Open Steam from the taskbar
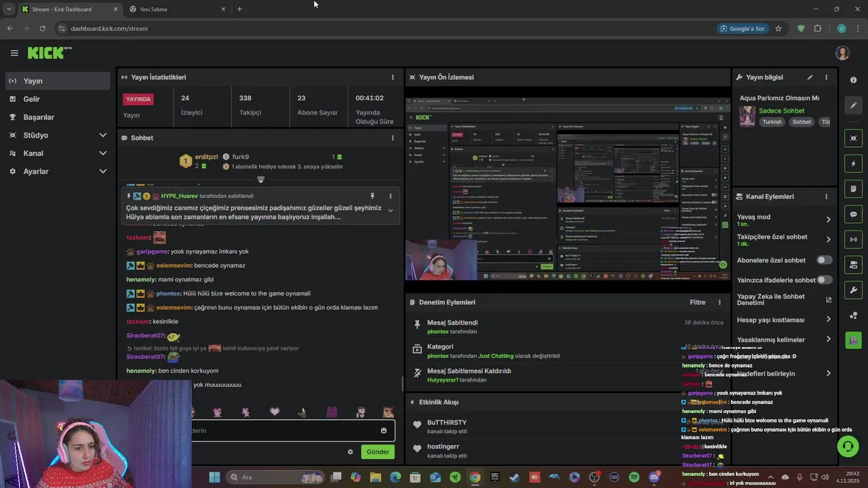Viewport: 868px width, 488px height. [515, 477]
